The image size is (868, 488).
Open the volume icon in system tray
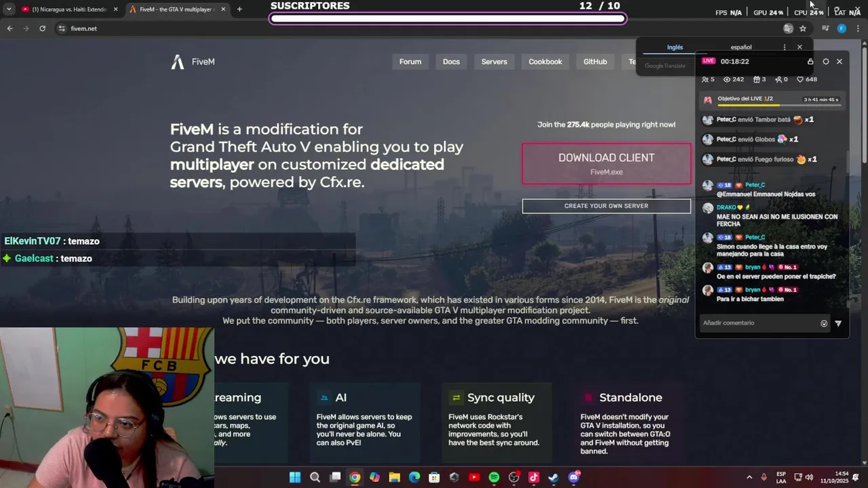pos(809,477)
